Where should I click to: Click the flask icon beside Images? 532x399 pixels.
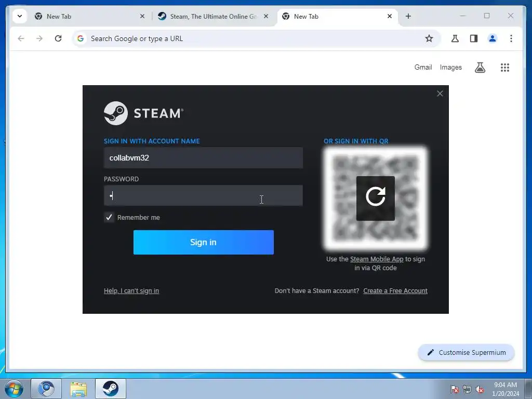[480, 68]
